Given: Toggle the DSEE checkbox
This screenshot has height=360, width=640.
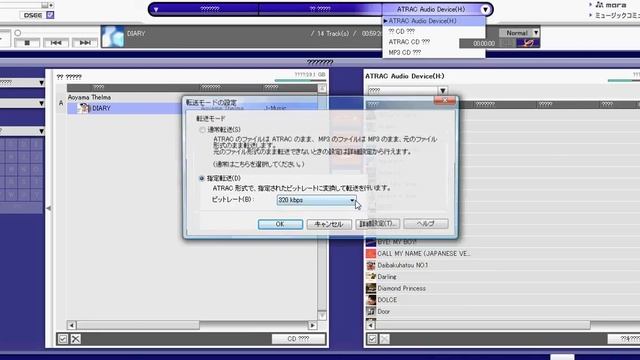Looking at the screenshot, I should [x=50, y=15].
